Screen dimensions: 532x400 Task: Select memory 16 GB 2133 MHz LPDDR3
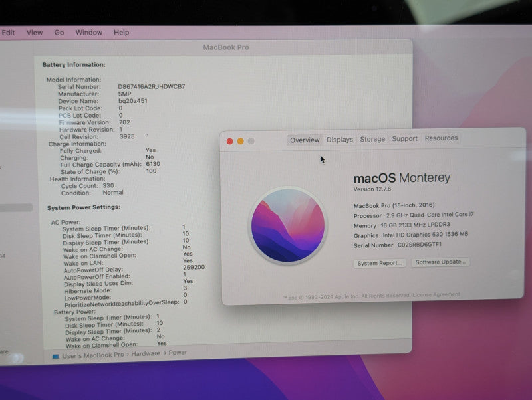tap(415, 225)
